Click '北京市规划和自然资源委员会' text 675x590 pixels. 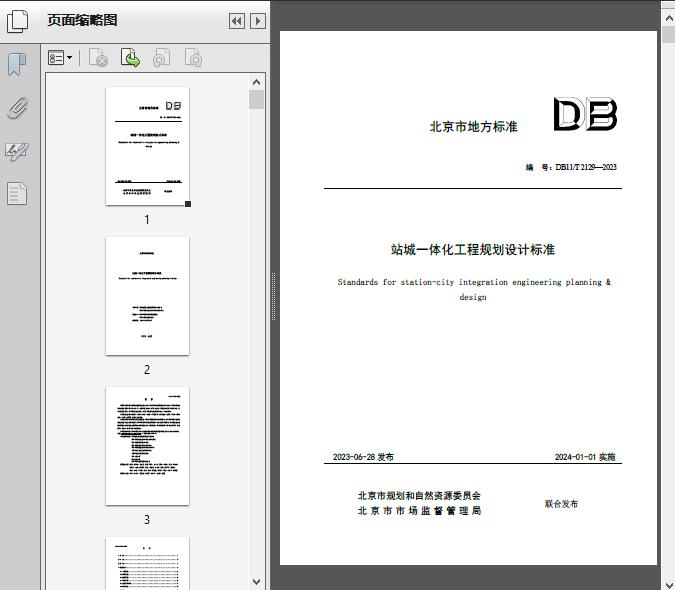coord(419,496)
